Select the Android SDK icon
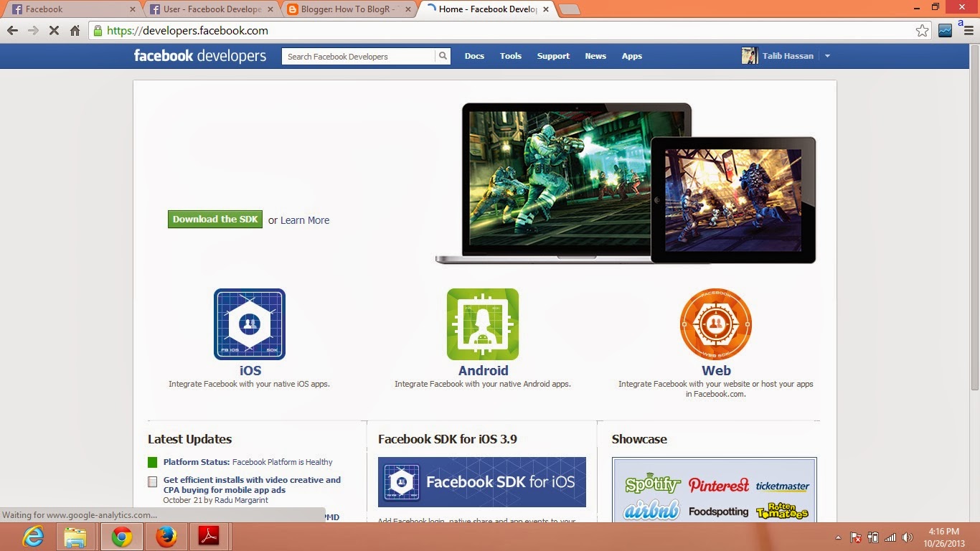The width and height of the screenshot is (980, 551). click(x=482, y=324)
